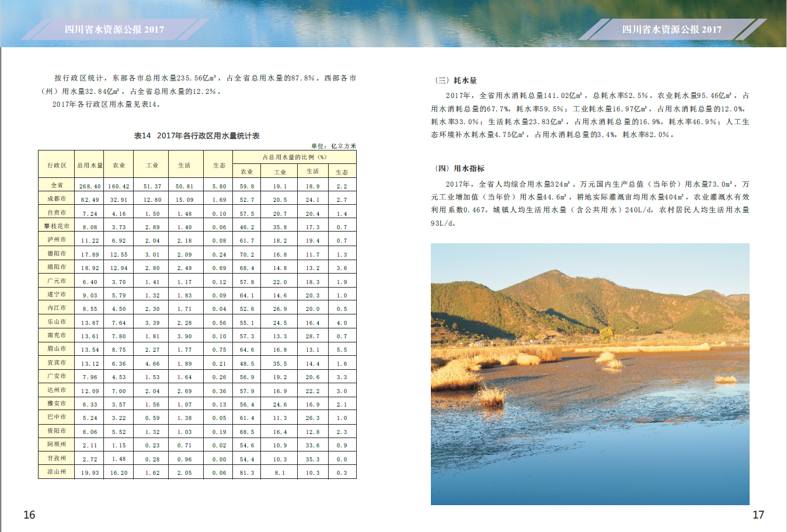Select the table title "表14 2017年各行政区用水量统计表"
This screenshot has width=787, height=532.
click(197, 136)
